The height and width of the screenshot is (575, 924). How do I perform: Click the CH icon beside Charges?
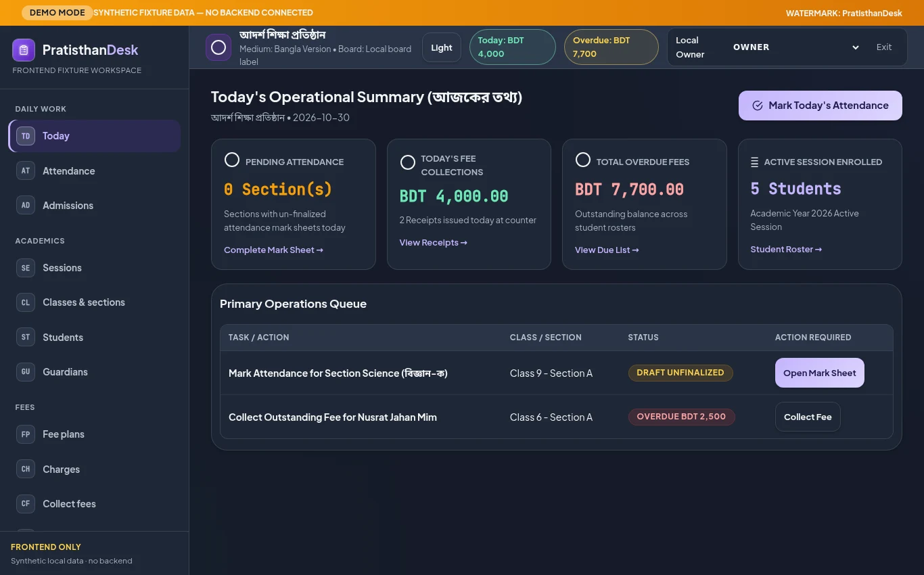(26, 469)
